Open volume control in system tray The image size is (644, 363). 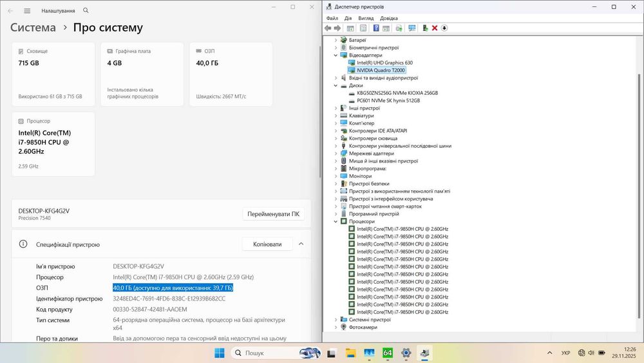pos(591,353)
